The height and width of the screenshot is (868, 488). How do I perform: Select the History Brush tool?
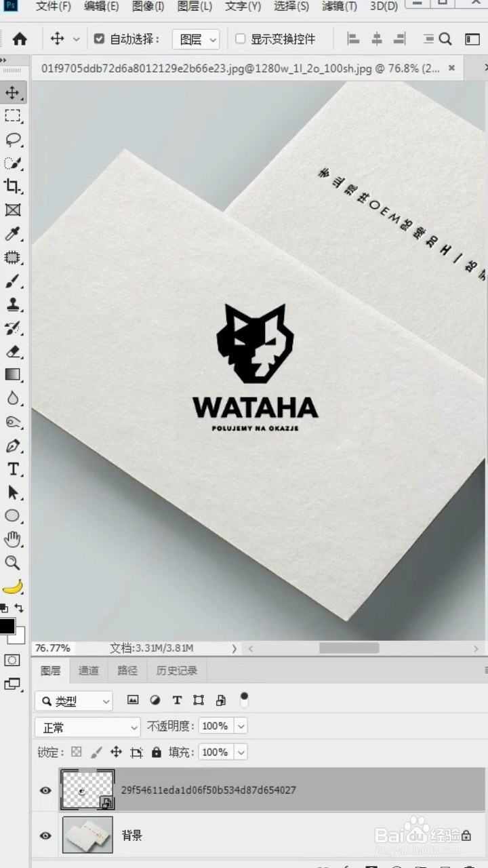pos(13,328)
